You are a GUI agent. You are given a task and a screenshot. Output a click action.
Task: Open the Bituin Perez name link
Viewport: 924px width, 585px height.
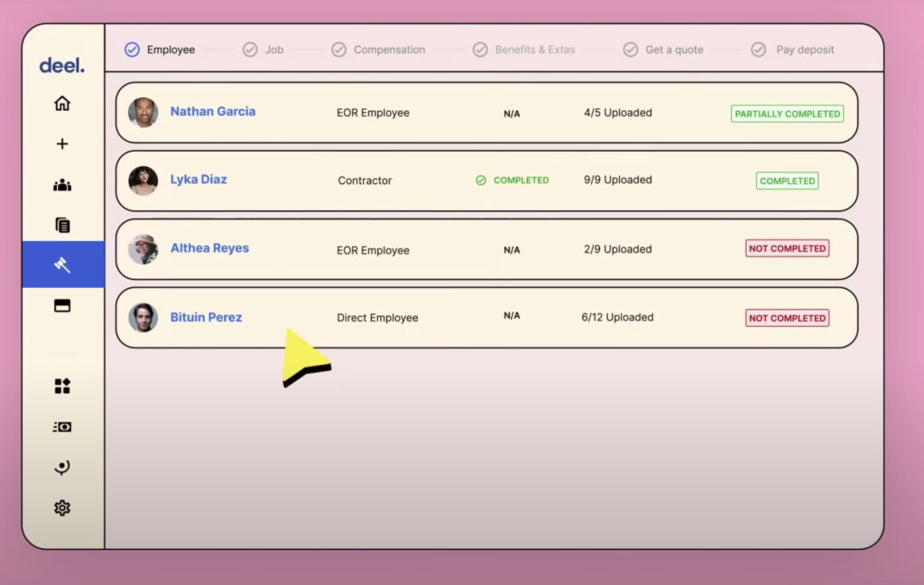[206, 318]
